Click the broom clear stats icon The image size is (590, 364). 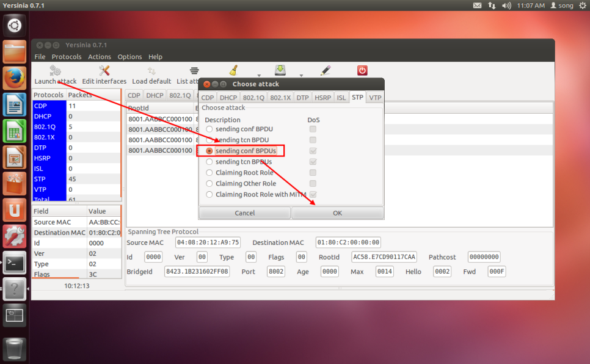point(234,70)
